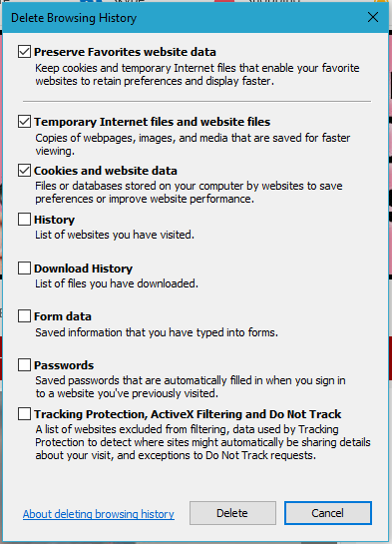392x544 pixels.
Task: Click the Delete Browsing History title bar
Action: [x=184, y=17]
